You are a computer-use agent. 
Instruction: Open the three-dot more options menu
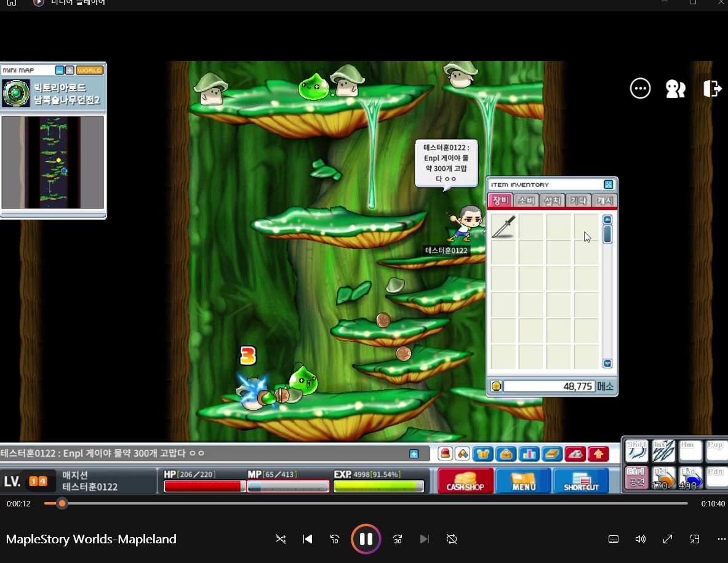(640, 89)
